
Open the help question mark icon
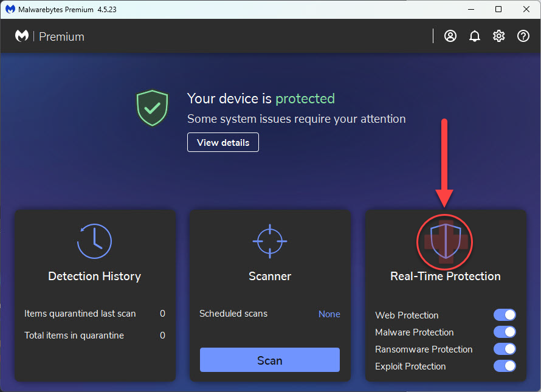[x=523, y=36]
